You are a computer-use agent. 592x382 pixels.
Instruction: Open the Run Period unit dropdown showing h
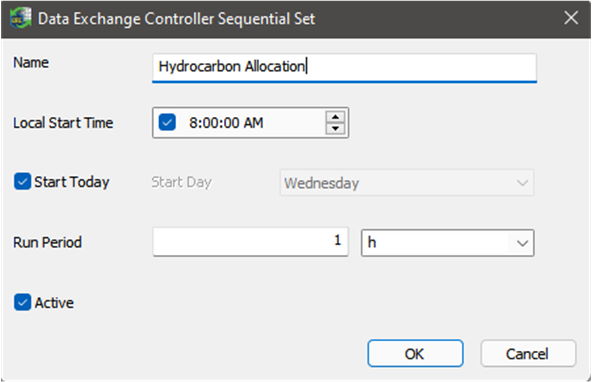447,243
